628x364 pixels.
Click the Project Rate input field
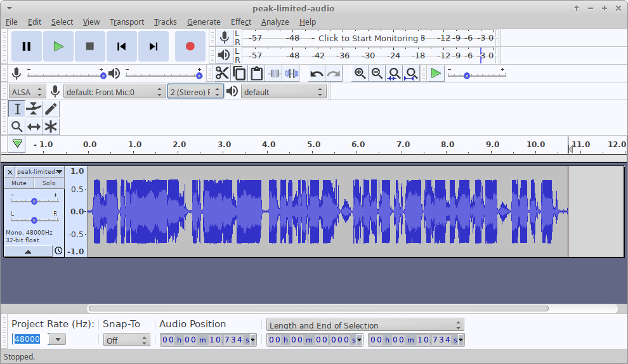pyautogui.click(x=29, y=339)
